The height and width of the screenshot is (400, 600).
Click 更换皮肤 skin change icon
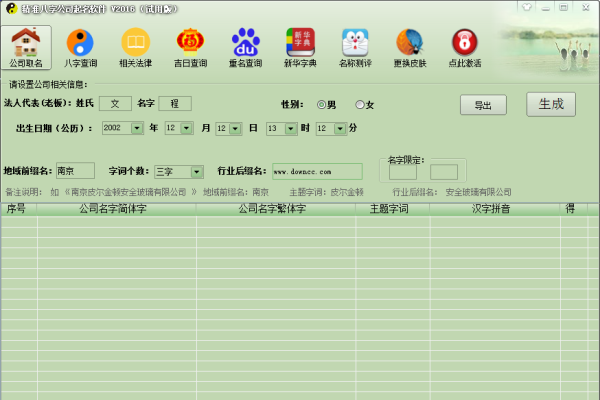click(x=410, y=47)
